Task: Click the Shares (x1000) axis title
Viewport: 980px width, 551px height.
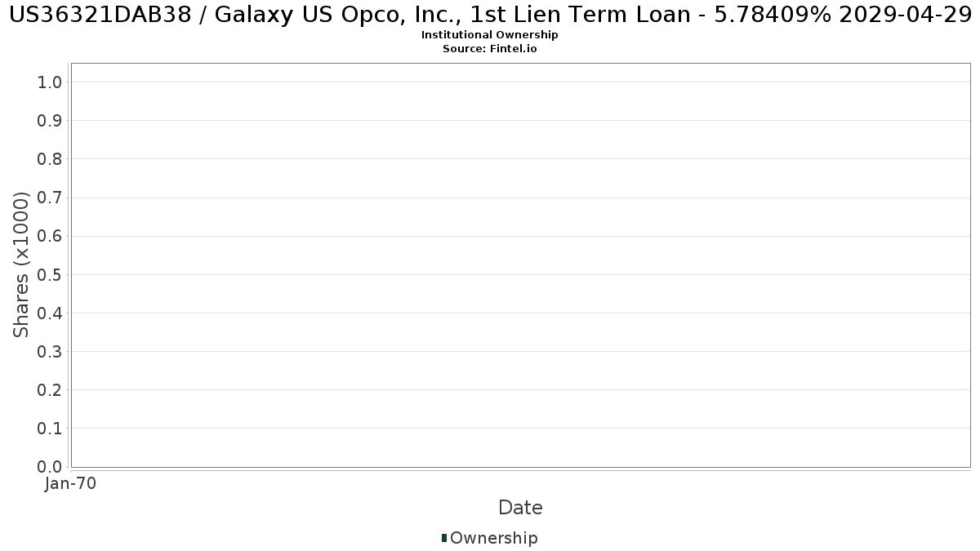Action: (x=21, y=264)
